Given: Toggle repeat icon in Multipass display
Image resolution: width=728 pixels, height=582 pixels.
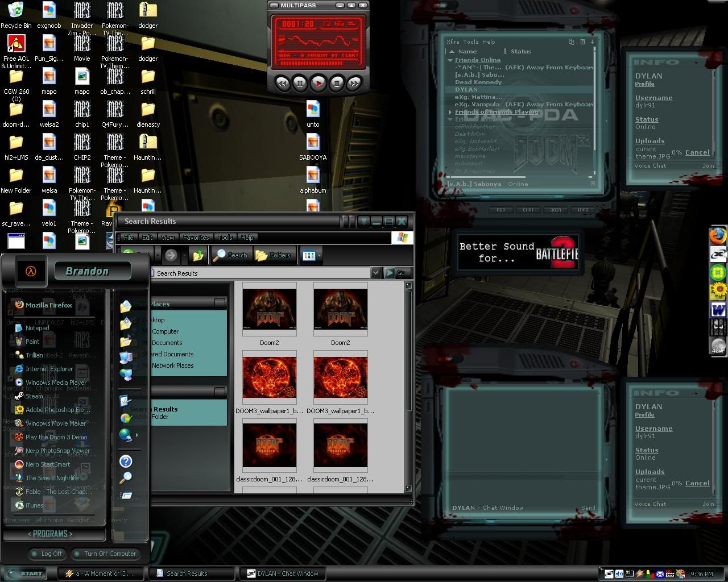Looking at the screenshot, I should [327, 24].
